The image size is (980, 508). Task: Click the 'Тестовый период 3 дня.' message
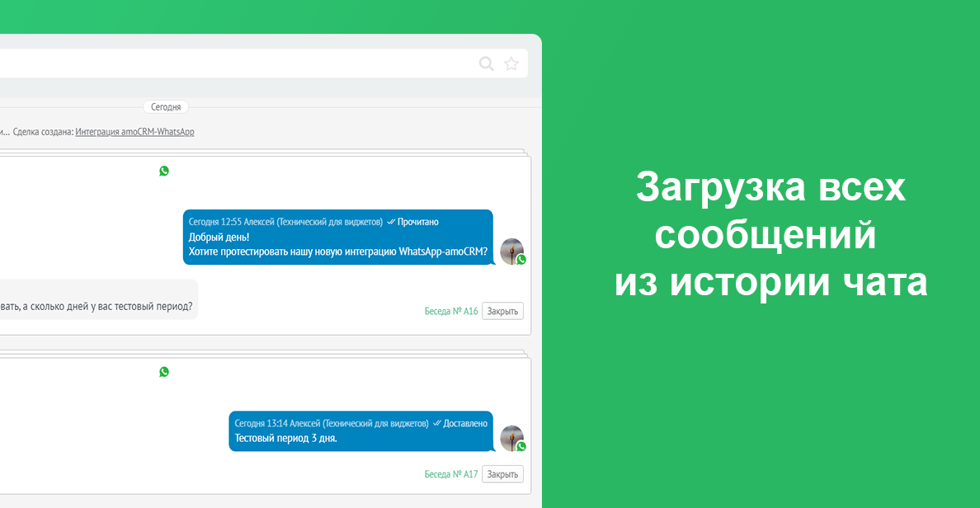[285, 438]
